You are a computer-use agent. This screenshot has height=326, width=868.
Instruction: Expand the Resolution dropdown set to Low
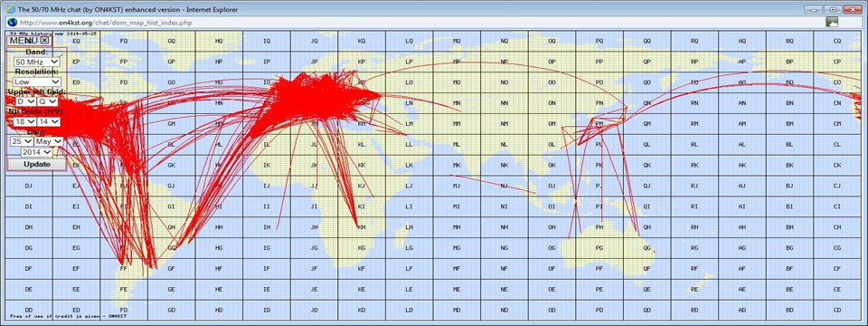[x=36, y=81]
